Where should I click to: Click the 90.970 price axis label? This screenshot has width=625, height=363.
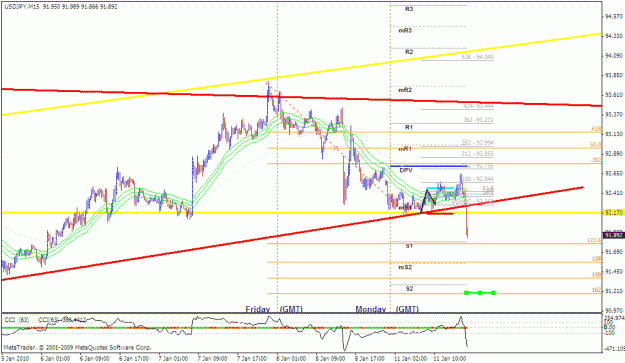[614, 310]
